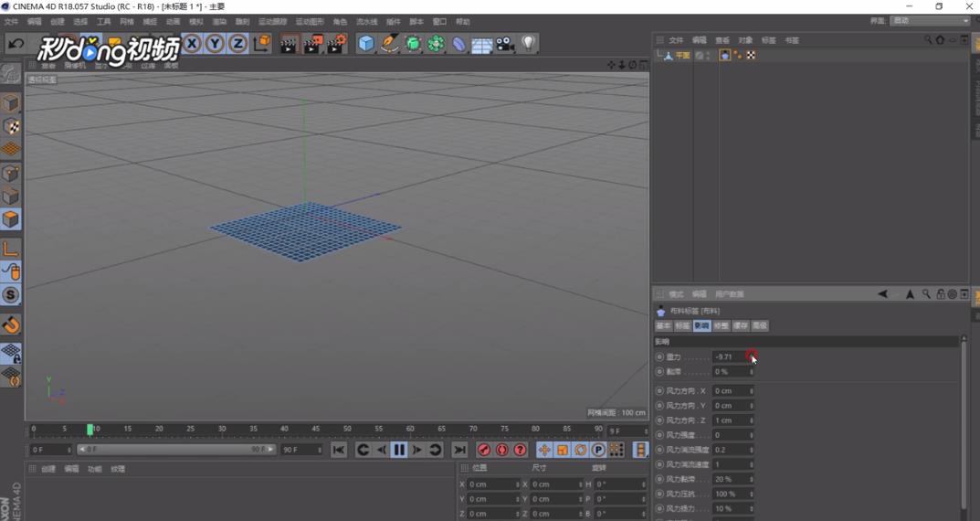The image size is (980, 521).
Task: Click the timeline preview range slider bar
Action: 174,450
